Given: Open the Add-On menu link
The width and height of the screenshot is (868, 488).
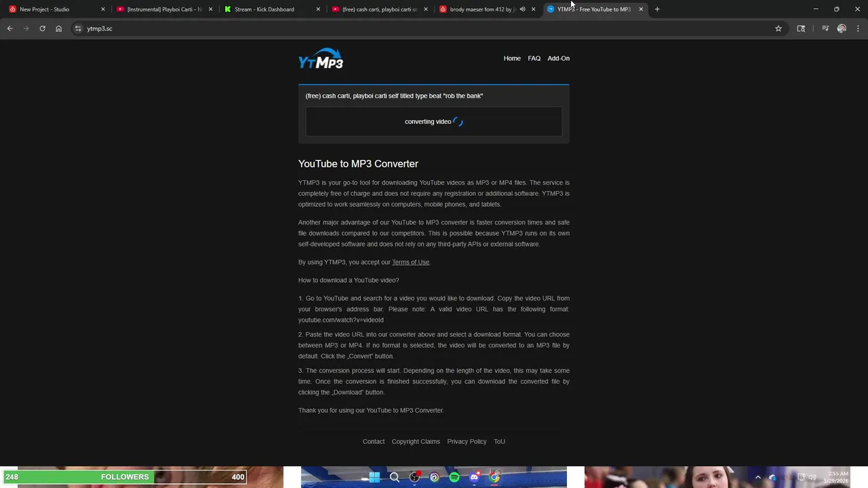Looking at the screenshot, I should 559,58.
